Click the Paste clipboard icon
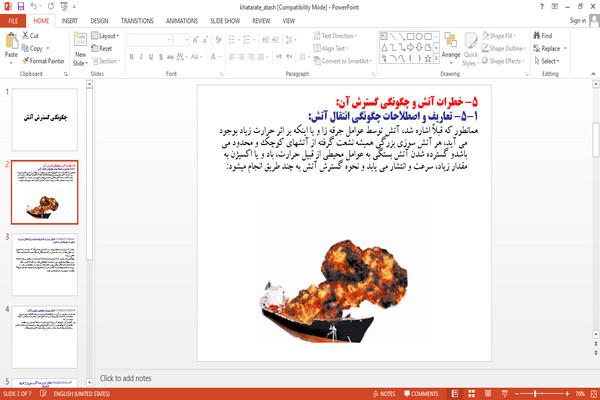Screen dimensions: 600x400 [x=11, y=41]
